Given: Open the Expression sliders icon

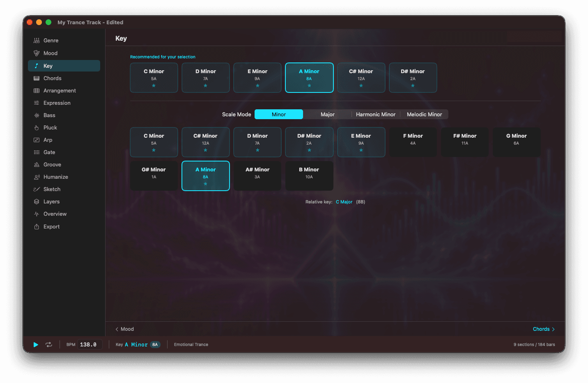Looking at the screenshot, I should [x=37, y=103].
